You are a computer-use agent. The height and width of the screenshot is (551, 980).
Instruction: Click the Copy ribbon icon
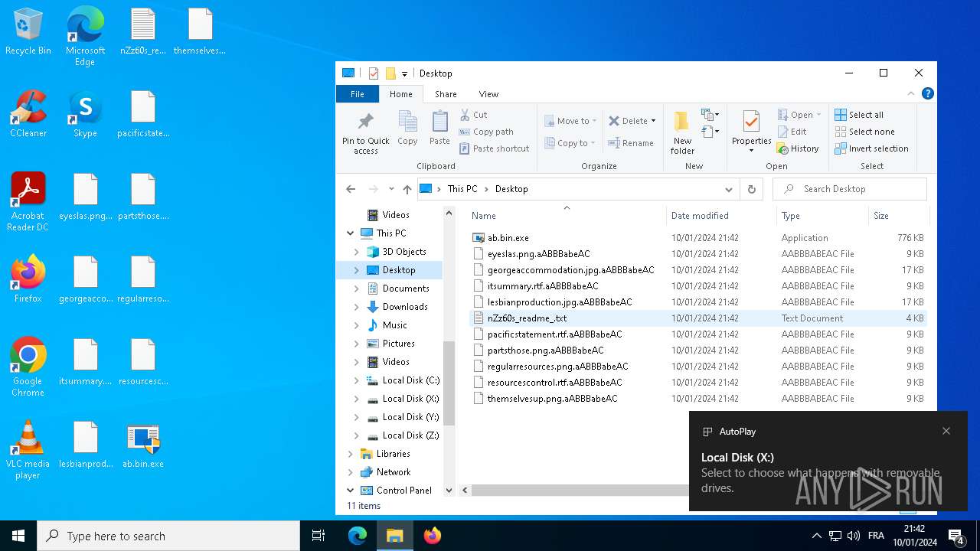click(x=407, y=128)
